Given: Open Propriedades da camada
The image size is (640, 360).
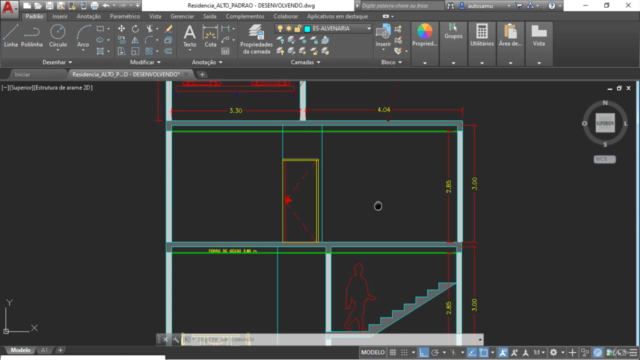Looking at the screenshot, I should pos(256,39).
